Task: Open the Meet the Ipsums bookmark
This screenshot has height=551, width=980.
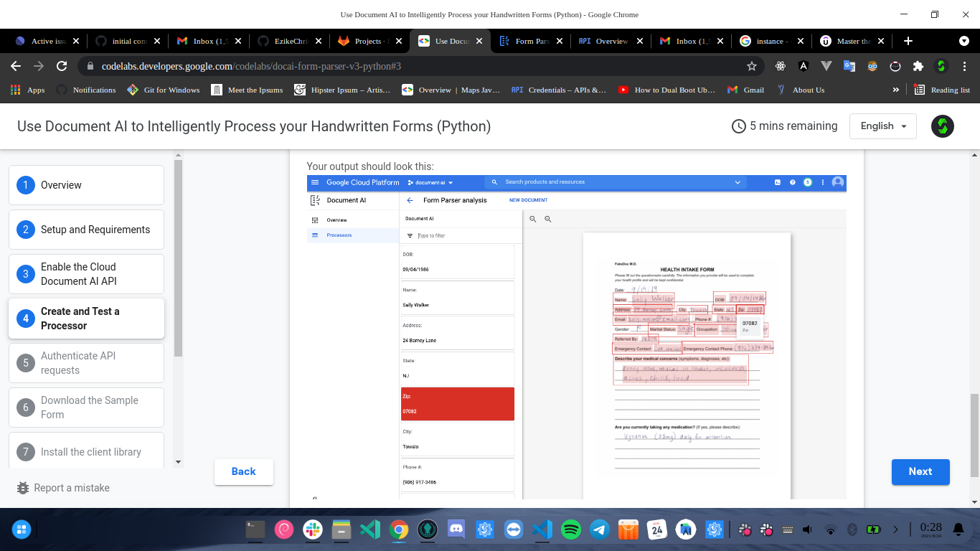Action: click(248, 90)
